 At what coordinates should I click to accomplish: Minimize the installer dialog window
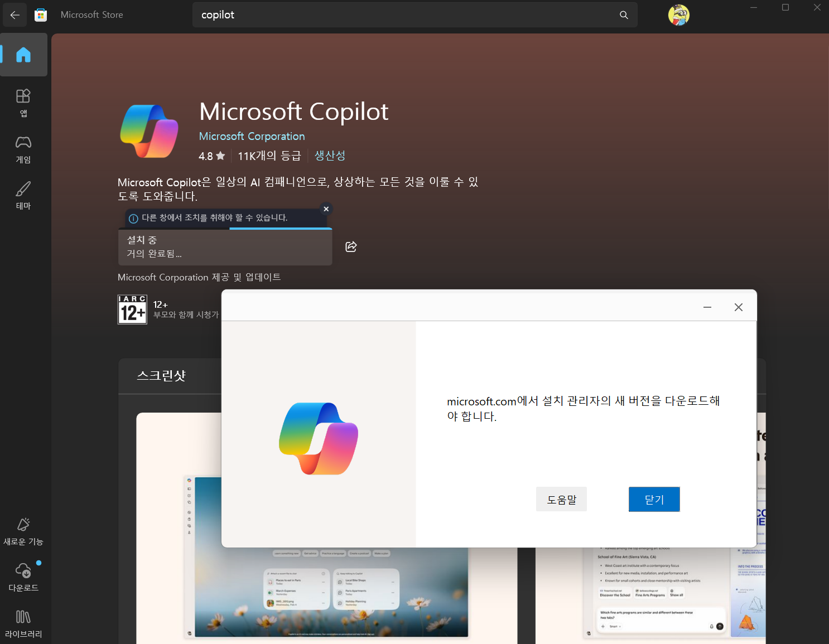click(707, 307)
